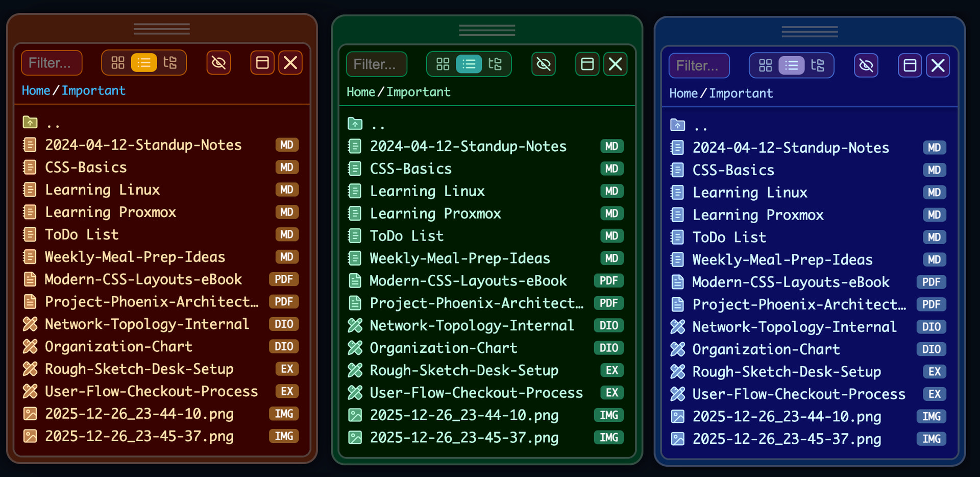Click the Important breadcrumb in the blue panel

coord(741,93)
